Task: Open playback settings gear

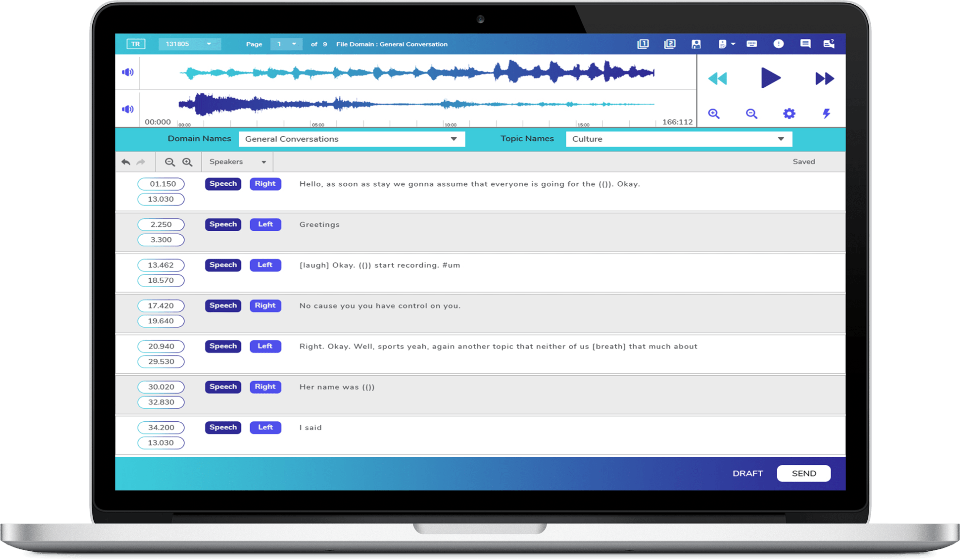Action: 789,113
